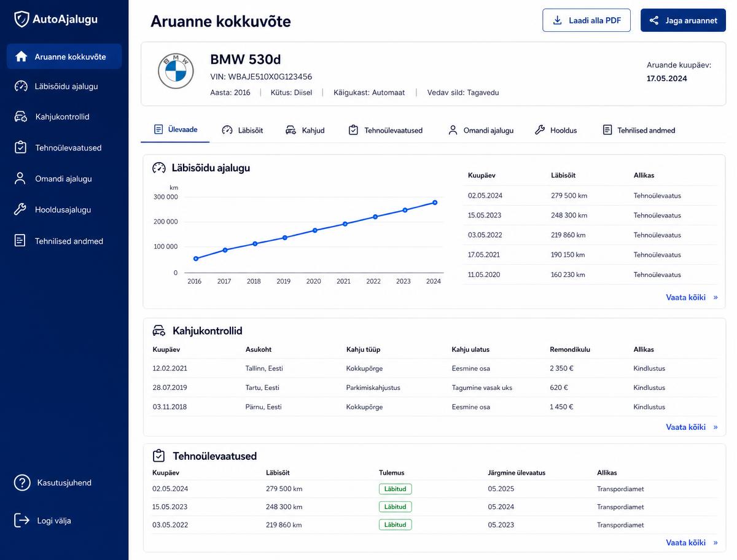Switch to the Kahjud tab
The image size is (737, 560).
click(305, 130)
